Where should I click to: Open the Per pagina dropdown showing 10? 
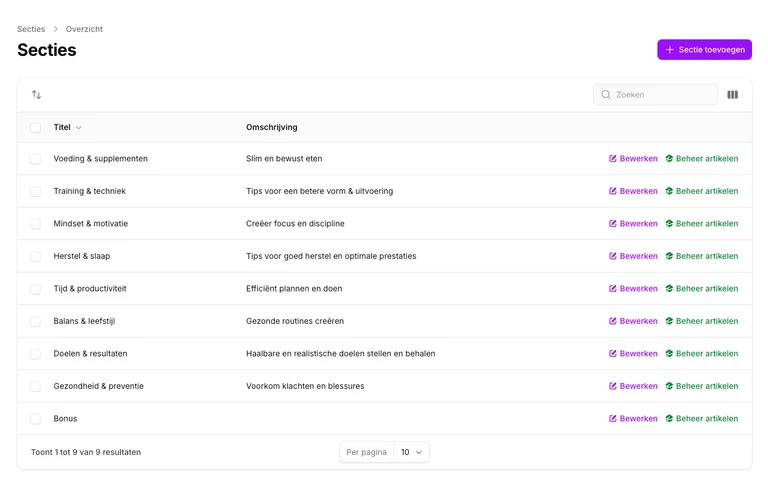(411, 452)
